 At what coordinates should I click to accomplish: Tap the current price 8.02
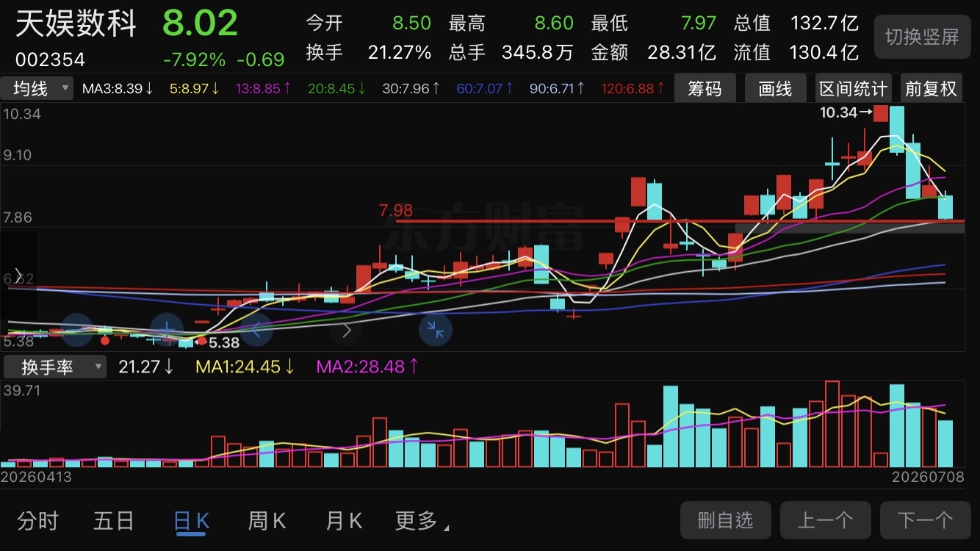point(201,23)
